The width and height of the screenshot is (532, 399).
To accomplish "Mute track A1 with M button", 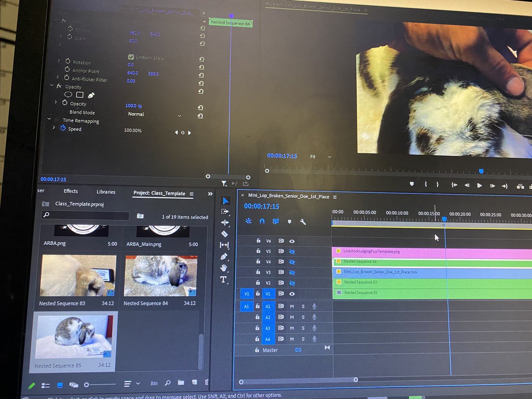I will 292,306.
